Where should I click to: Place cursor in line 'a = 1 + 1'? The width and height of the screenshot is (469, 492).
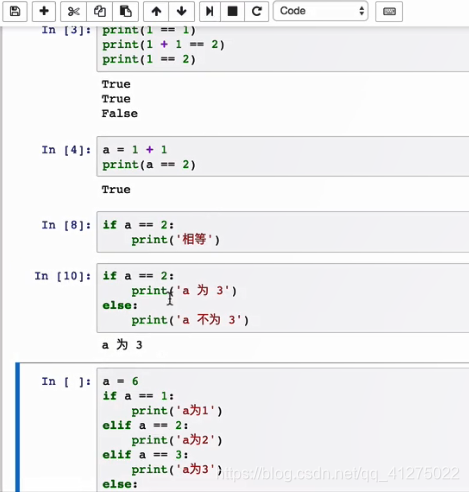(135, 150)
